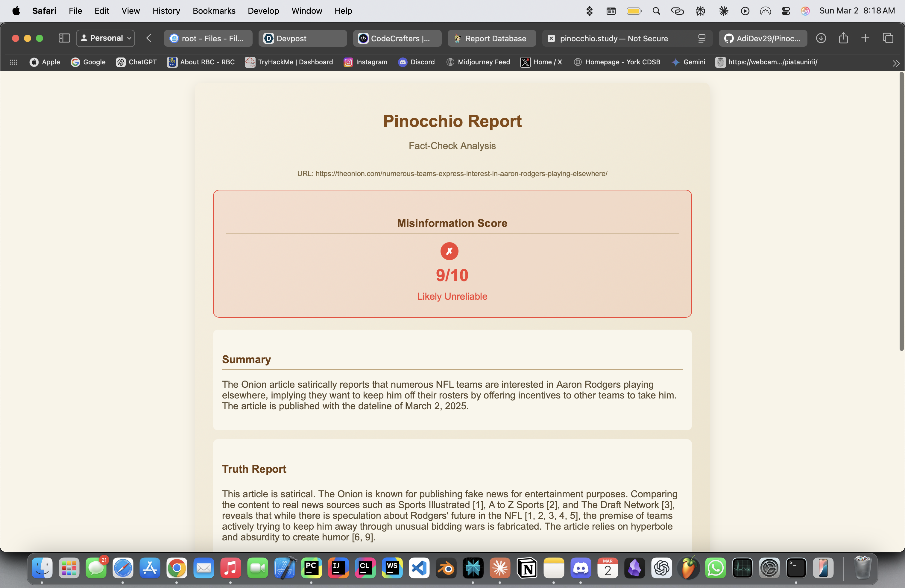Open the Downloads button in toolbar
Screen dimensions: 905x588
(x=821, y=38)
